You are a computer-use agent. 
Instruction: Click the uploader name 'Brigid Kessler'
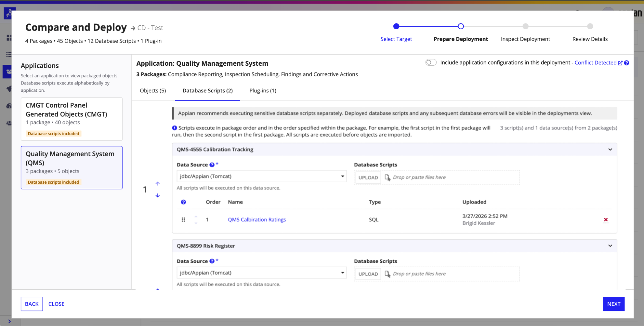pos(479,223)
